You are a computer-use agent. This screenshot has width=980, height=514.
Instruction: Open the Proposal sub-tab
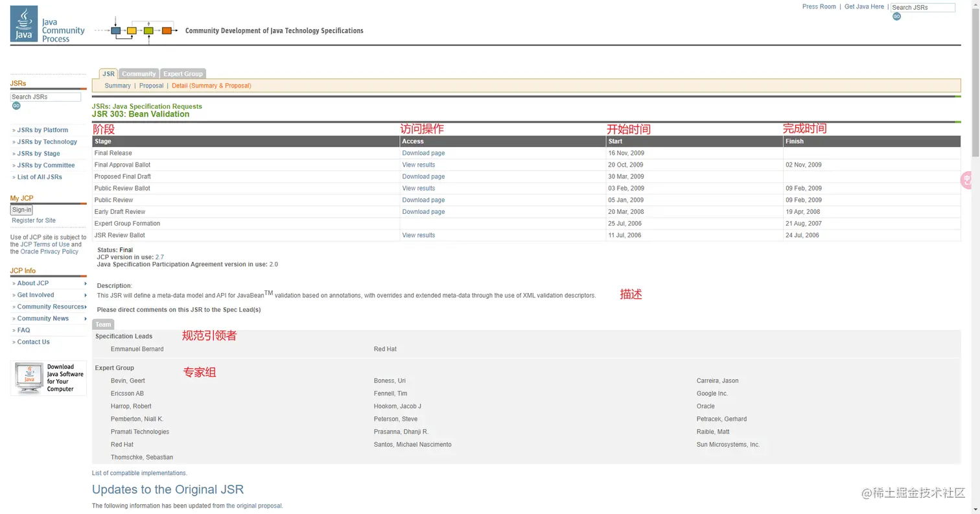point(151,86)
